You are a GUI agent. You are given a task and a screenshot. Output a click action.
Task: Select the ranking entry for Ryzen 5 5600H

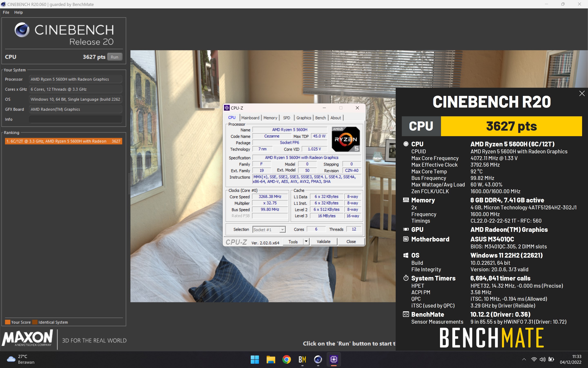coord(64,141)
